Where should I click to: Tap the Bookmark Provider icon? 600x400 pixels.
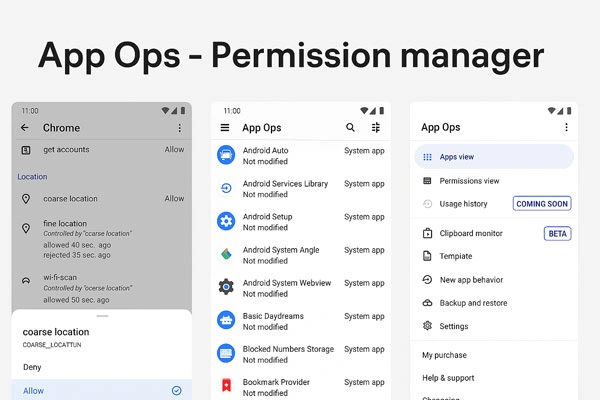[x=226, y=385]
